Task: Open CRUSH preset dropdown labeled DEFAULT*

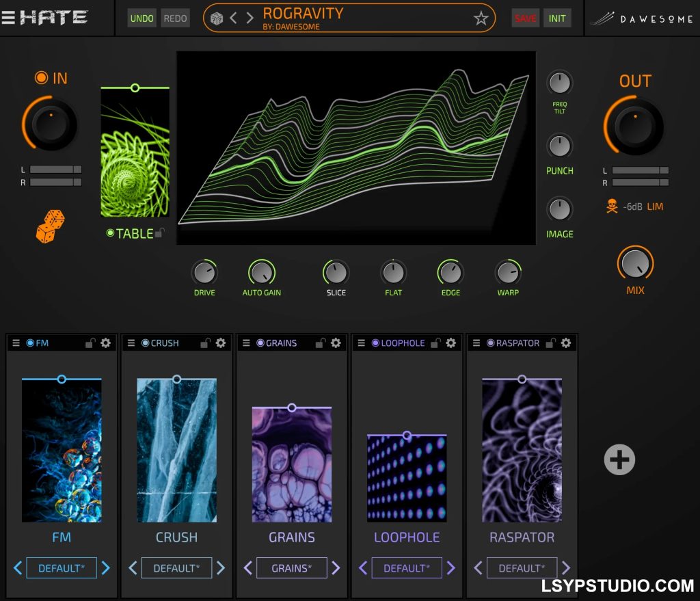Action: 177,568
